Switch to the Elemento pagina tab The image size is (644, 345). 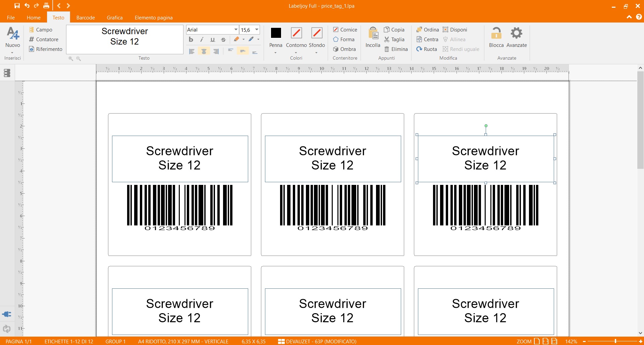click(x=154, y=18)
